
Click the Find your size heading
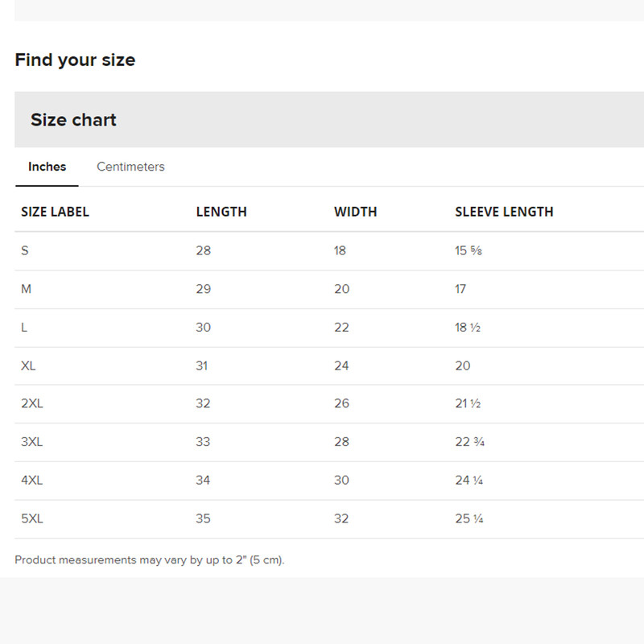[75, 60]
